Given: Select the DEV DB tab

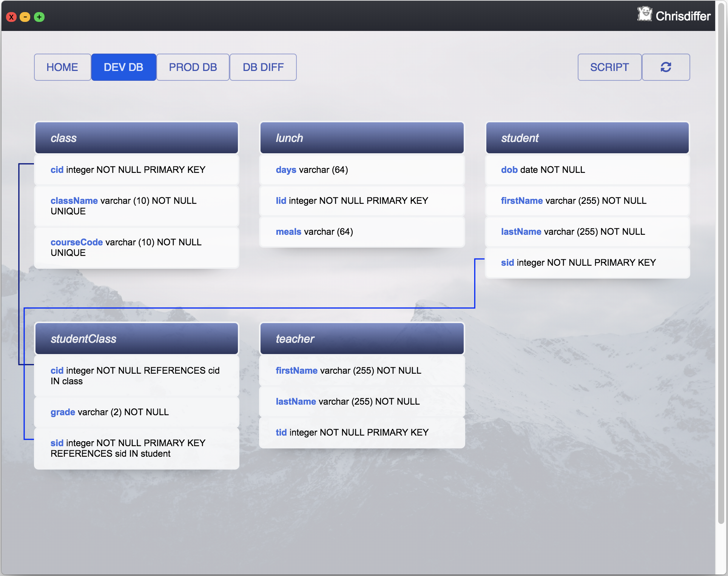Looking at the screenshot, I should tap(123, 67).
